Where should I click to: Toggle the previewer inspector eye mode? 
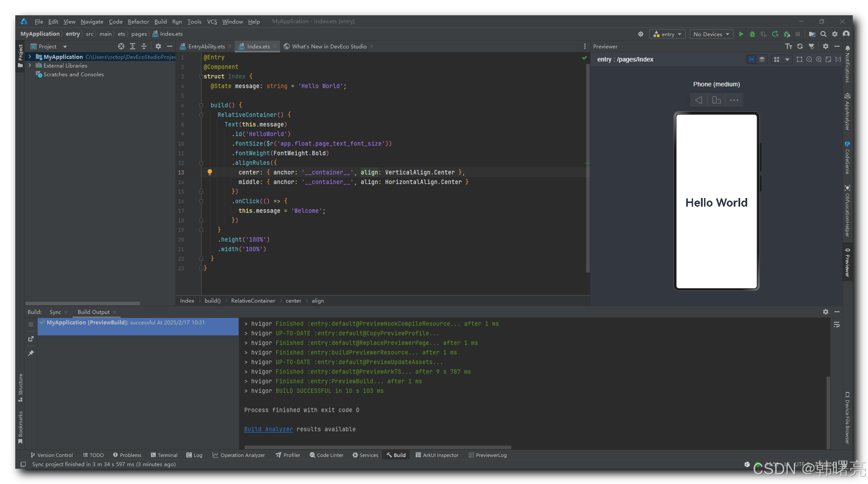click(x=751, y=59)
